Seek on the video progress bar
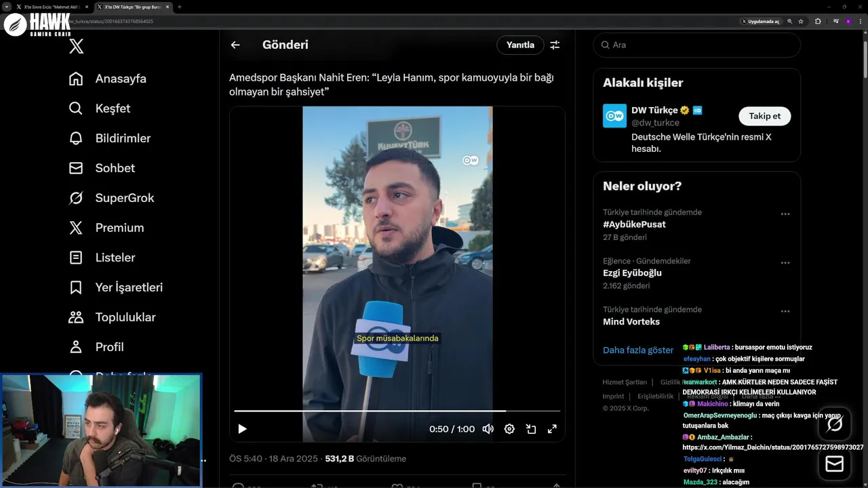868x488 pixels. click(397, 411)
